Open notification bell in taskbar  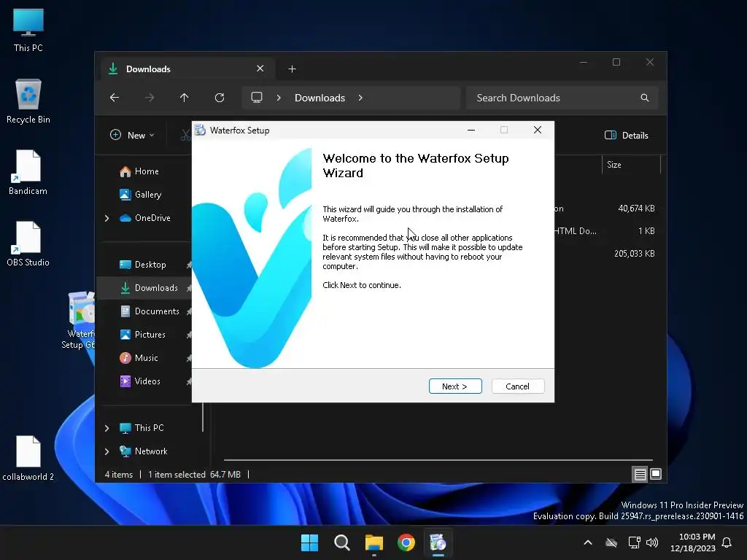coord(727,542)
